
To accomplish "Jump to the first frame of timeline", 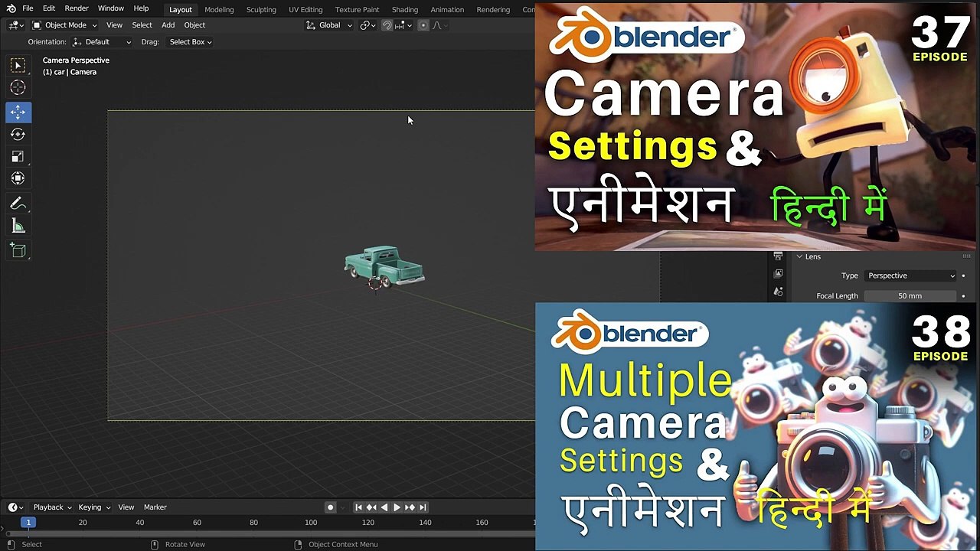I will tap(358, 507).
